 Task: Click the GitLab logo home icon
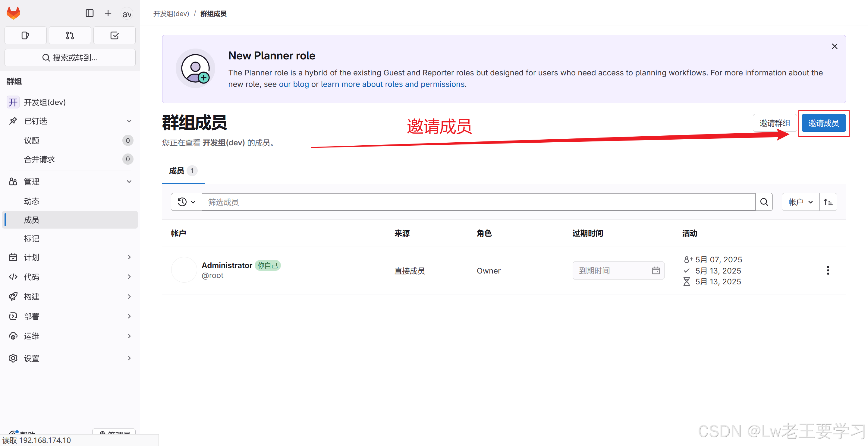click(14, 13)
